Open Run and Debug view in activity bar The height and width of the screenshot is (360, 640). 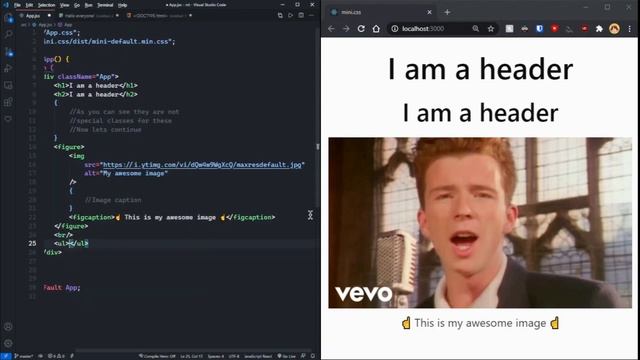[8, 68]
